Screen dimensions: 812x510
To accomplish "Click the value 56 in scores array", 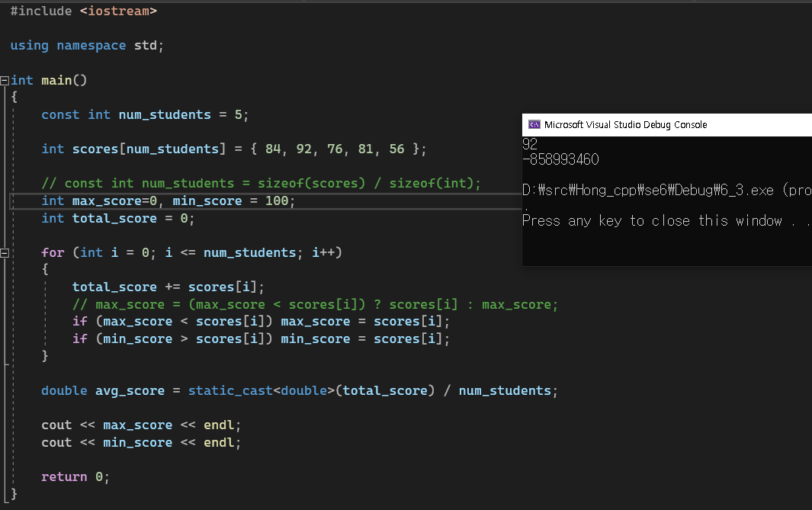I will pos(396,149).
